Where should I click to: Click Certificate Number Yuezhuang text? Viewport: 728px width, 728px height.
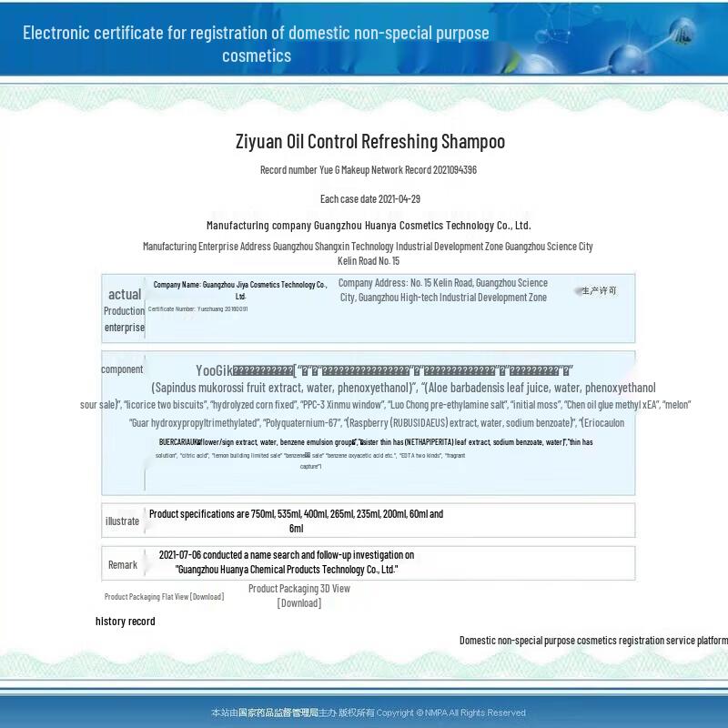tap(197, 308)
